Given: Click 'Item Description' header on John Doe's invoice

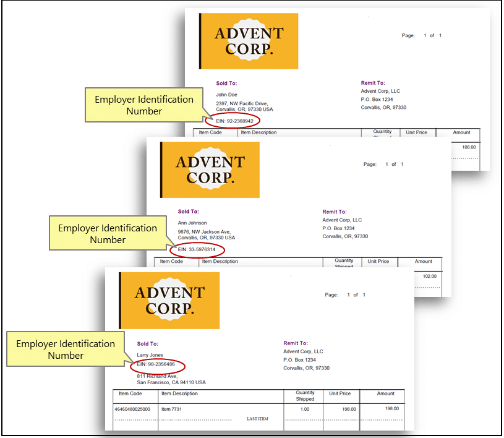Looking at the screenshot, I should click(258, 132).
